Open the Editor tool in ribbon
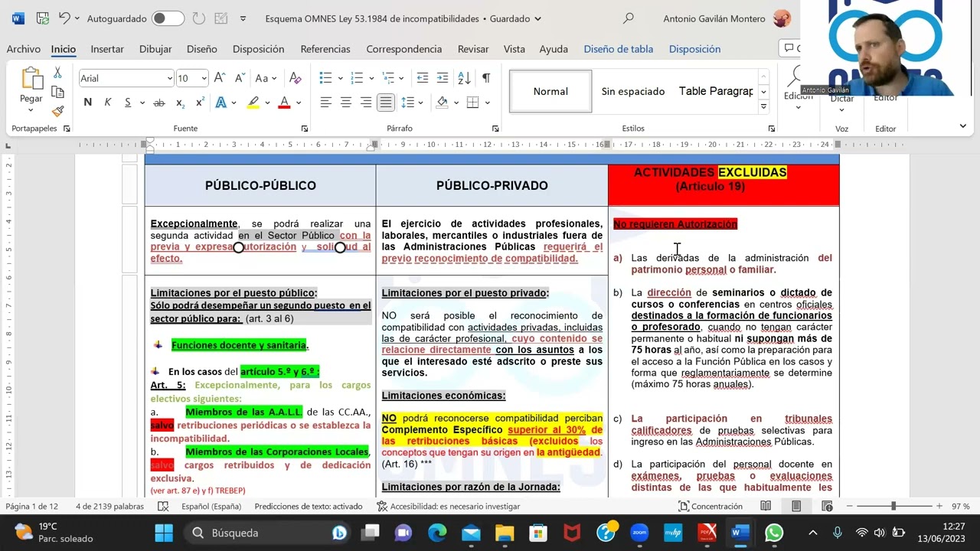The width and height of the screenshot is (980, 551). (x=886, y=97)
